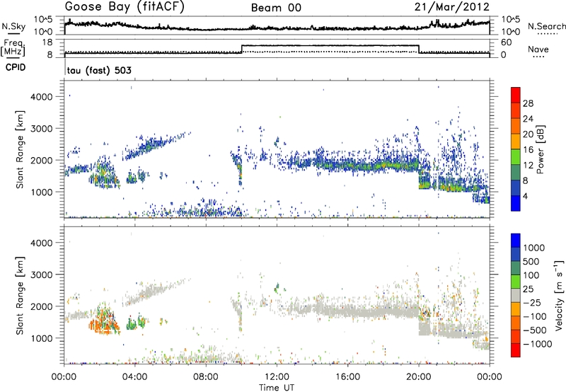Click the frequency step-up plateau line
This screenshot has width=566, height=392.
(330, 45)
